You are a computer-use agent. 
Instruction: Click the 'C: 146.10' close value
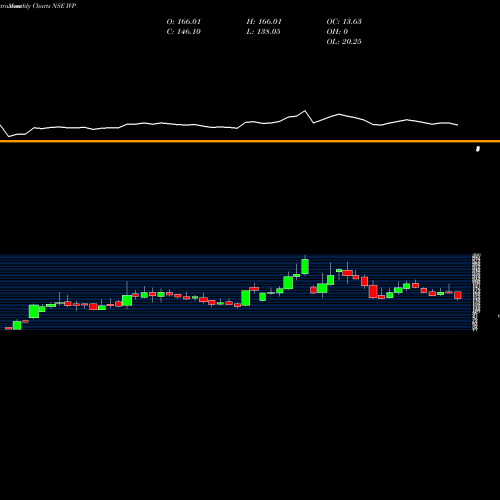(x=184, y=32)
